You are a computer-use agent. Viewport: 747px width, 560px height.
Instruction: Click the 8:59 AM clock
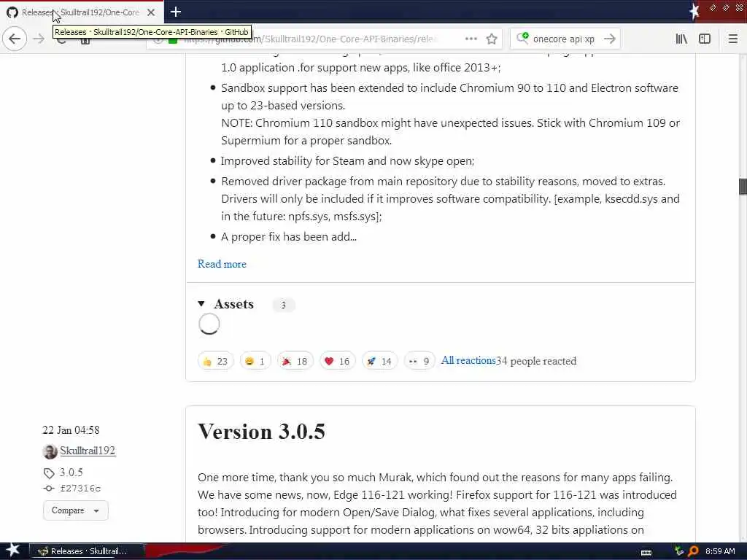point(720,551)
